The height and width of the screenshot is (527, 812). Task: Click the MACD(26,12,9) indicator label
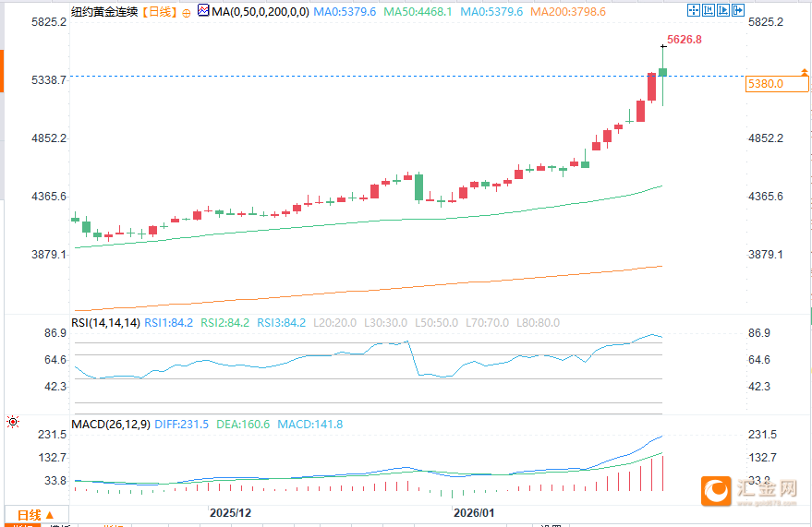click(x=111, y=424)
